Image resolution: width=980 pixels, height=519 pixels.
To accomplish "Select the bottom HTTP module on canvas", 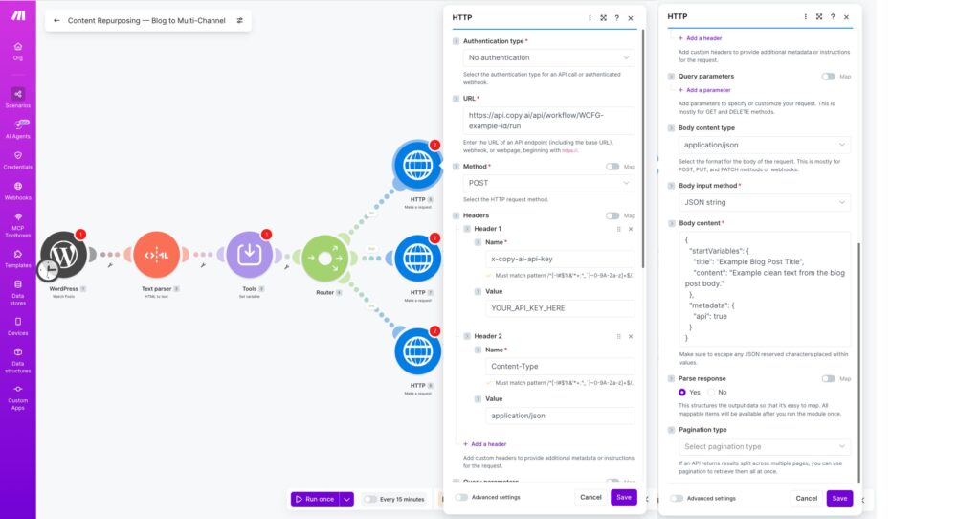I will pyautogui.click(x=417, y=351).
